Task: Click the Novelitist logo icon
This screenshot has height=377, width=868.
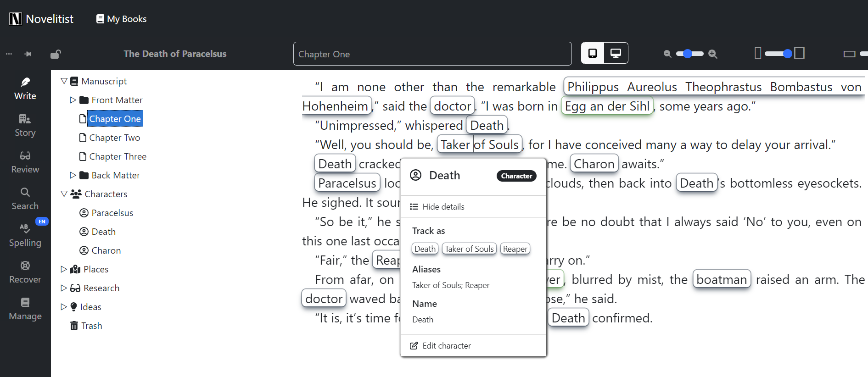Action: 16,19
